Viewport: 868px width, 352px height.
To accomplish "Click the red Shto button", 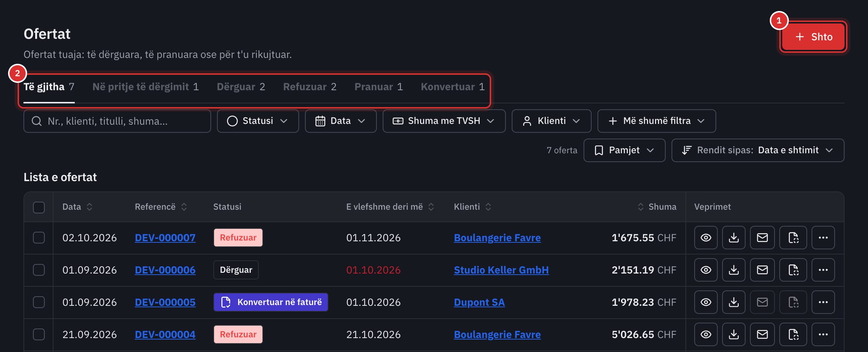I will pos(813,37).
